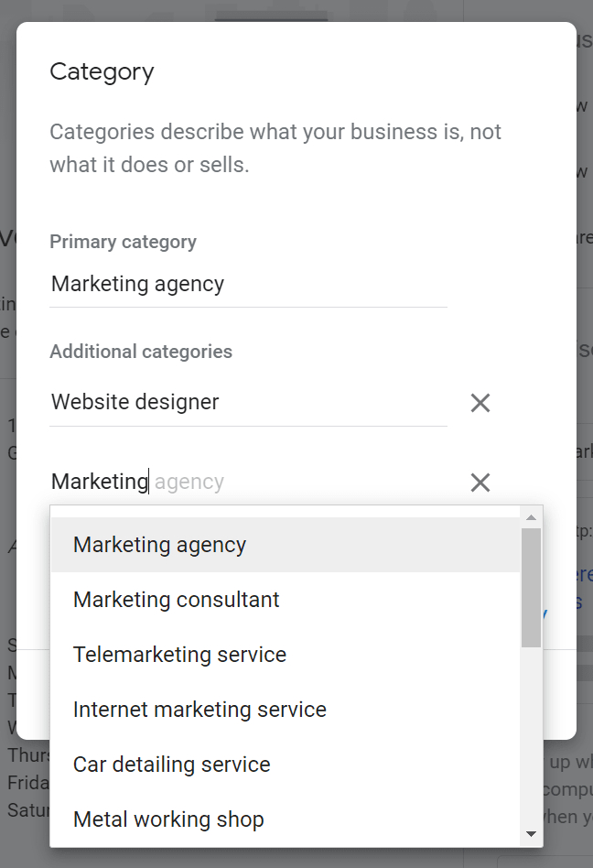This screenshot has height=868, width=593.
Task: Click the greyed agency autocomplete hint
Action: tap(189, 483)
